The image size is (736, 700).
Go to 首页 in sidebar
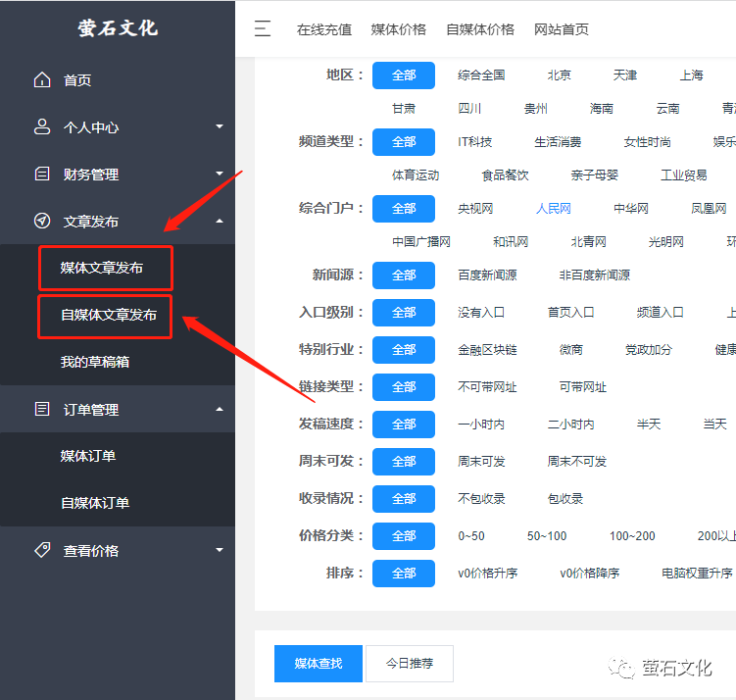tap(77, 80)
